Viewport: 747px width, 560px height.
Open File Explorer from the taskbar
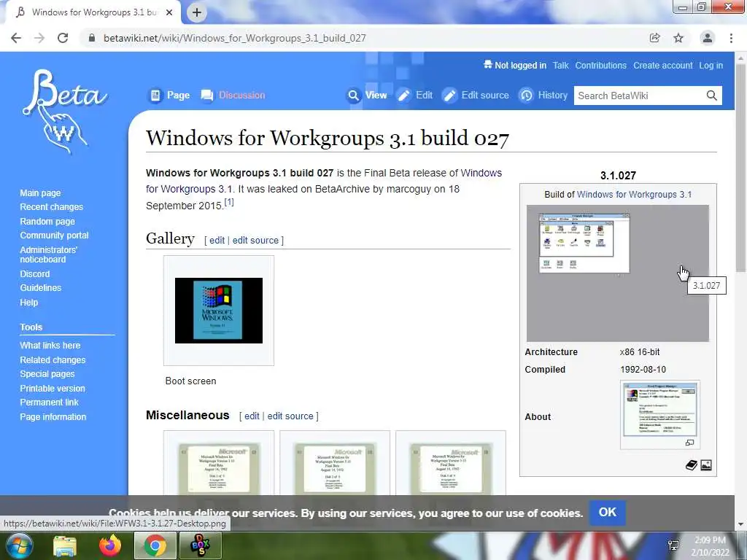point(65,545)
